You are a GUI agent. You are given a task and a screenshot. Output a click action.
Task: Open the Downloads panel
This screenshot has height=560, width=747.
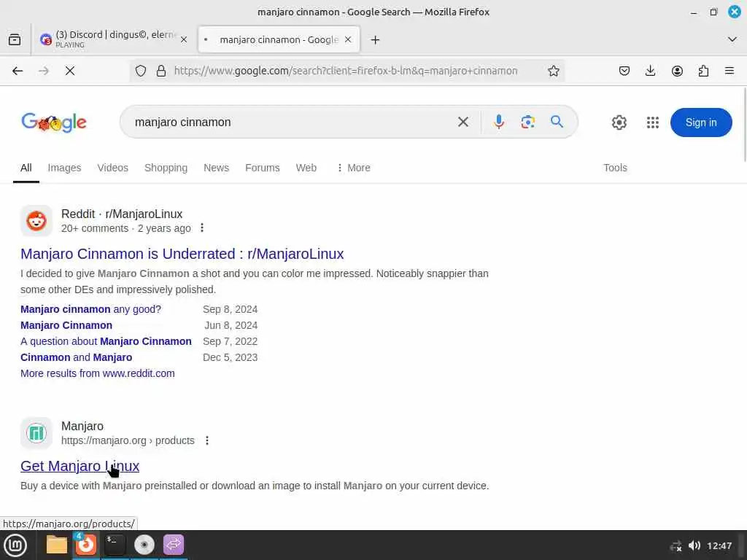point(650,71)
